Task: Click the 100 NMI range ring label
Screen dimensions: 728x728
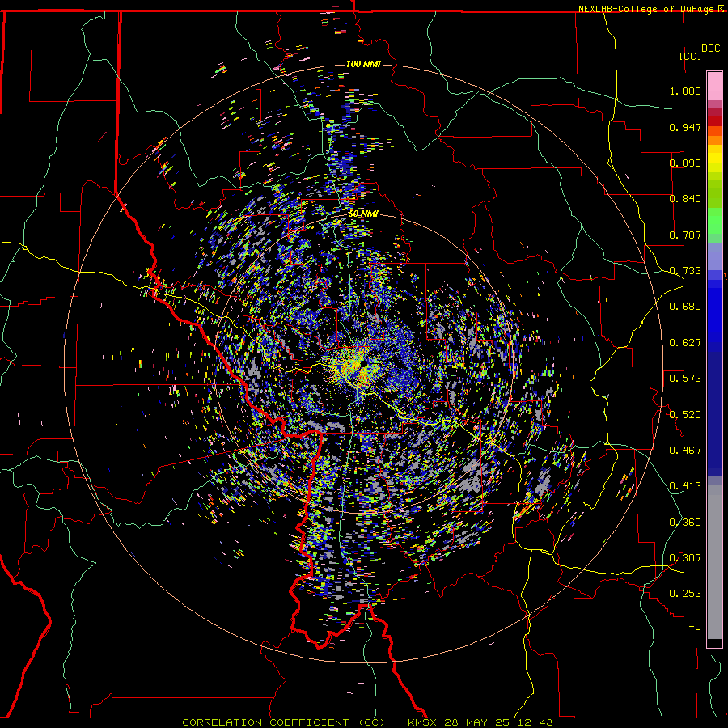Action: [363, 64]
